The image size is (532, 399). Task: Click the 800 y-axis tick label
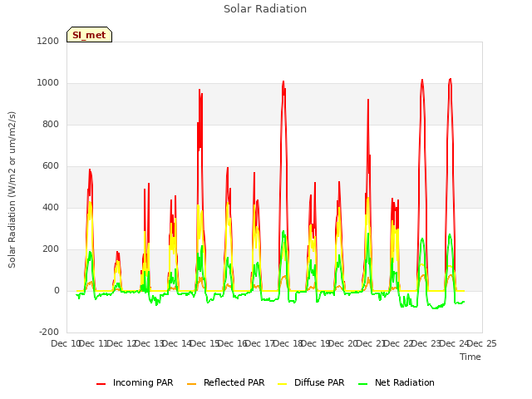point(51,124)
